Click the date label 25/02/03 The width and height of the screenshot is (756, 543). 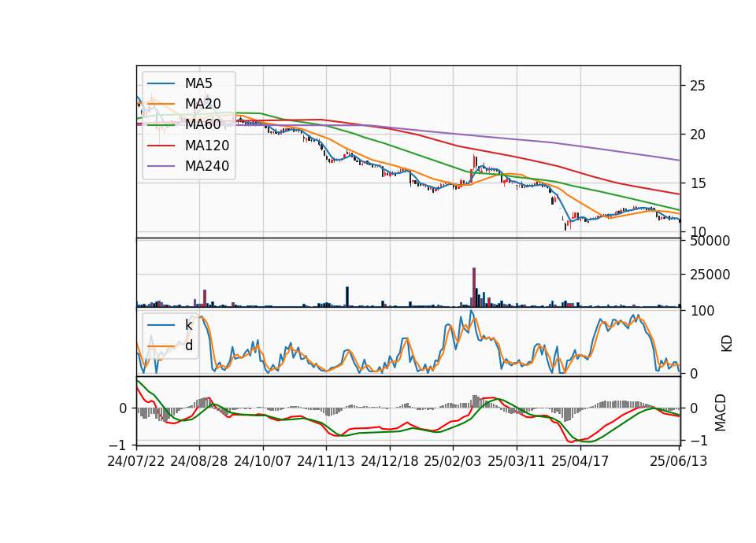tap(453, 462)
